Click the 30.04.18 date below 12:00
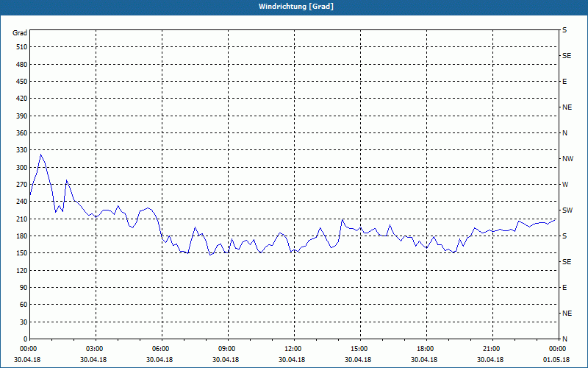This screenshot has width=588, height=368. [x=292, y=360]
